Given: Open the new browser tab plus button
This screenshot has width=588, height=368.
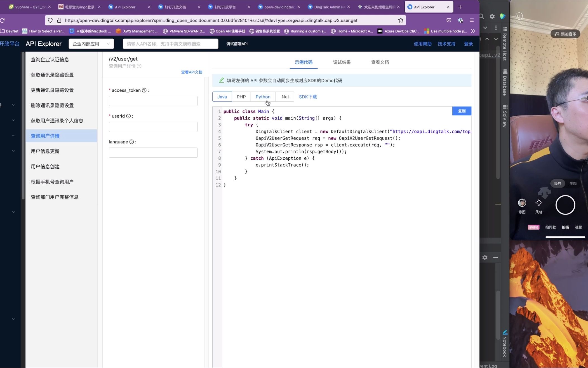Looking at the screenshot, I should pos(460,7).
